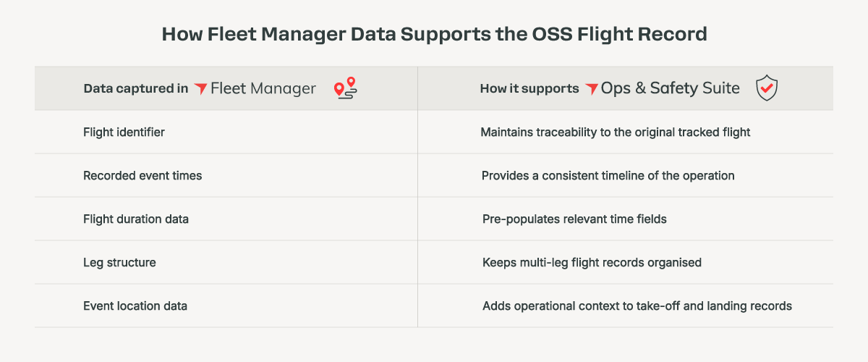The image size is (868, 362).
Task: Click the Ops & Safety Suite brand name
Action: click(671, 88)
